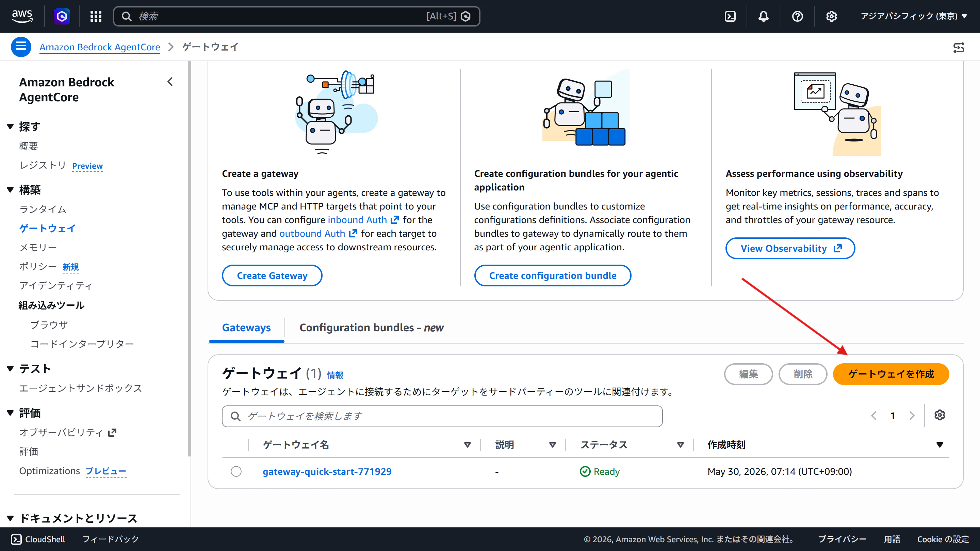The height and width of the screenshot is (551, 980).
Task: Open フィードバック in the footer
Action: click(x=111, y=539)
